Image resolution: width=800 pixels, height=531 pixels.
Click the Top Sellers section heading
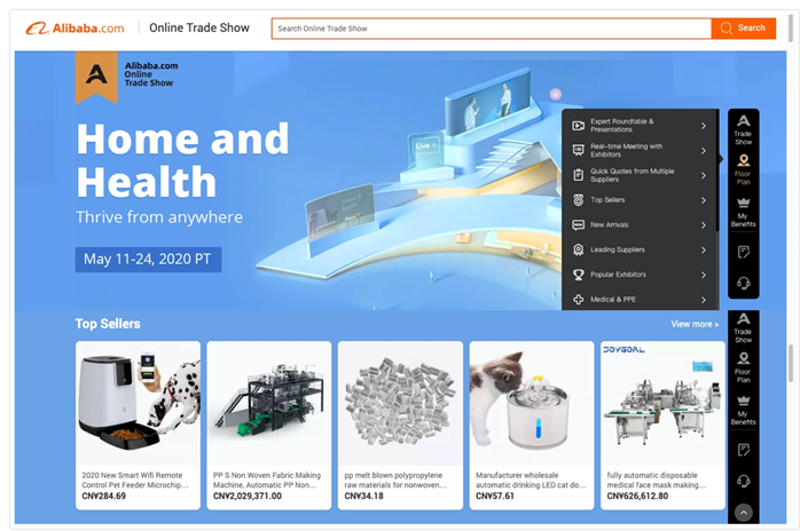tap(108, 323)
